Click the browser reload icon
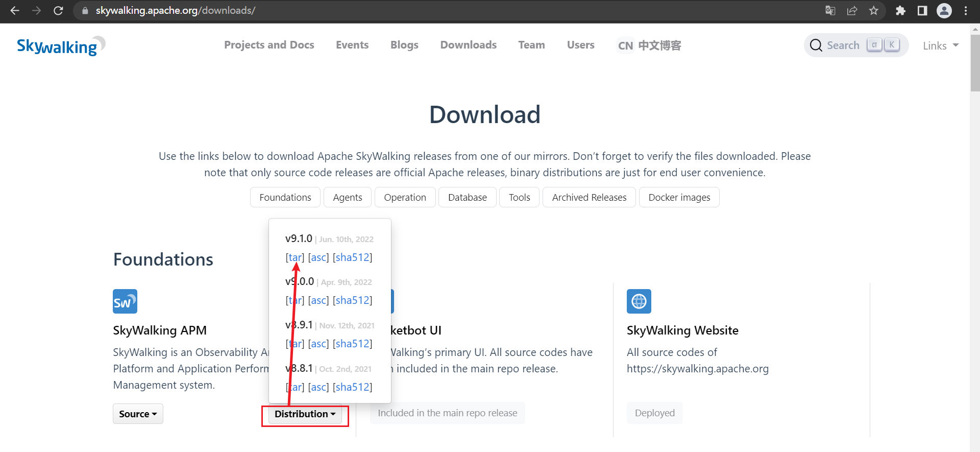 coord(58,11)
